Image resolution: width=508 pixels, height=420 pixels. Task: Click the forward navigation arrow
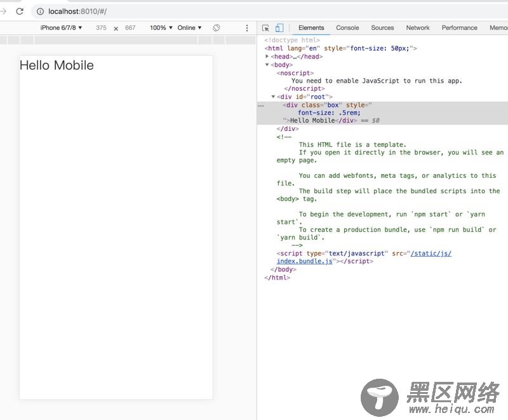[x=3, y=11]
